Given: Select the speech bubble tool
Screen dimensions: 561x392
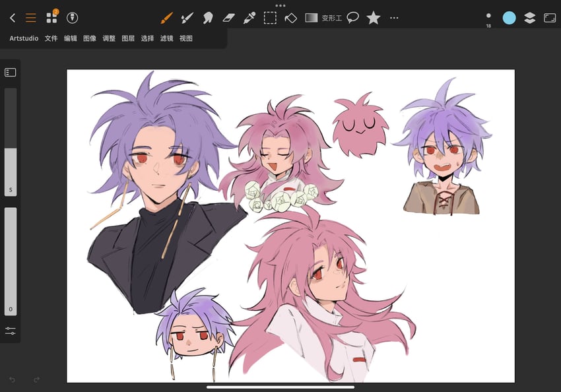Looking at the screenshot, I should [x=353, y=17].
